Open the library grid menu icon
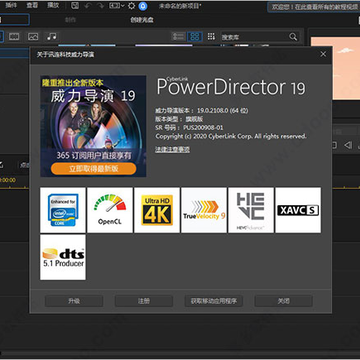The image size is (360, 360). click(211, 36)
